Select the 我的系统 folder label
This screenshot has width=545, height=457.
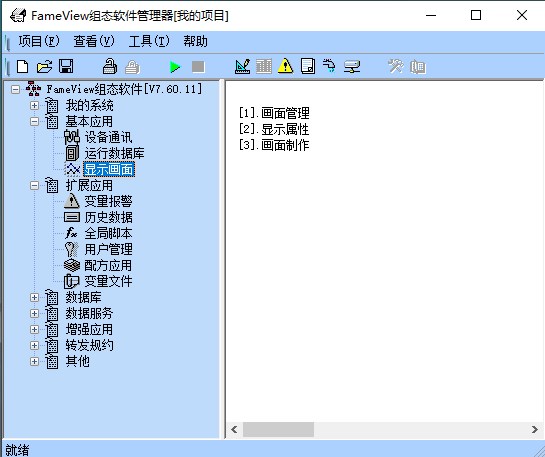point(89,105)
